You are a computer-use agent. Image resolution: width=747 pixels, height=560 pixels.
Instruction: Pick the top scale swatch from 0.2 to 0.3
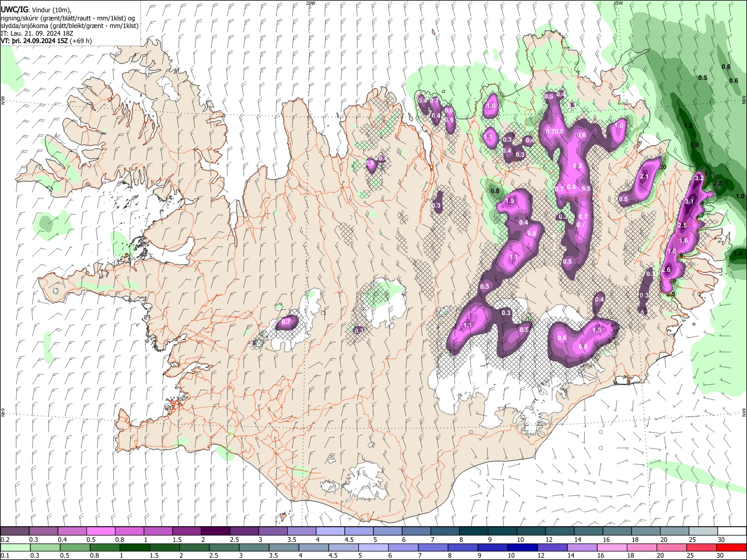(15, 531)
